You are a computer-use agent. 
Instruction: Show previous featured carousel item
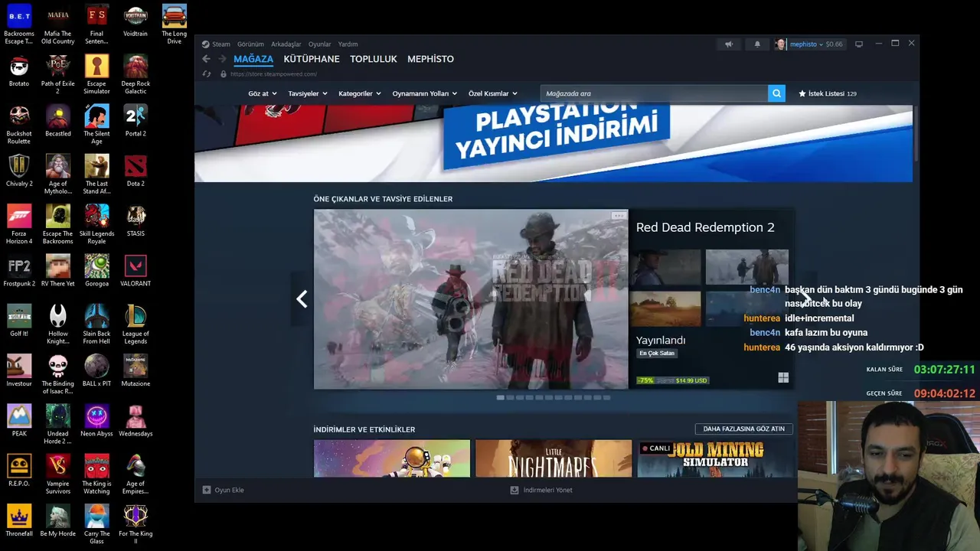coord(302,299)
